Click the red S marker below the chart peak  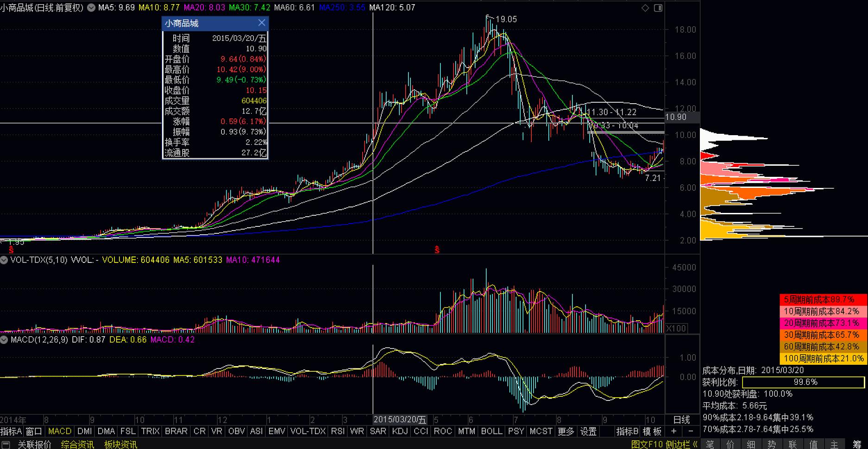437,250
